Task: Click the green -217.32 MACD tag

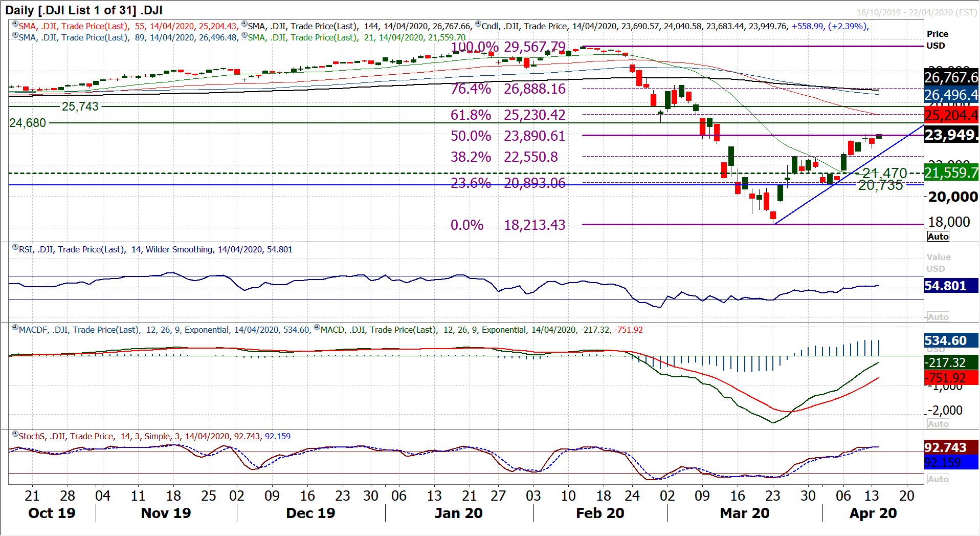Action: pyautogui.click(x=951, y=362)
